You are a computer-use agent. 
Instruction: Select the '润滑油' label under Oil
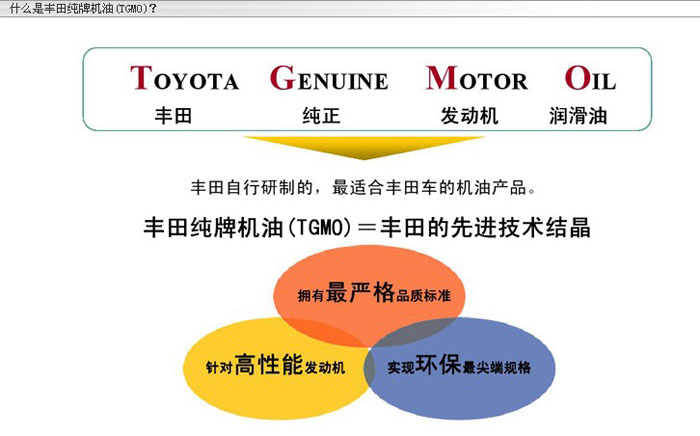[578, 116]
